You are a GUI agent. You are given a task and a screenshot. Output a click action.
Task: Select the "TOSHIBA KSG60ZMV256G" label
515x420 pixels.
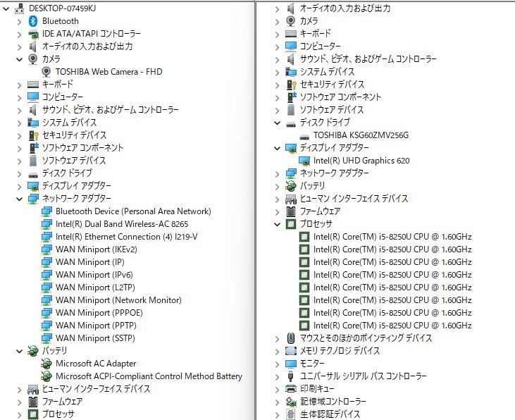tap(361, 135)
